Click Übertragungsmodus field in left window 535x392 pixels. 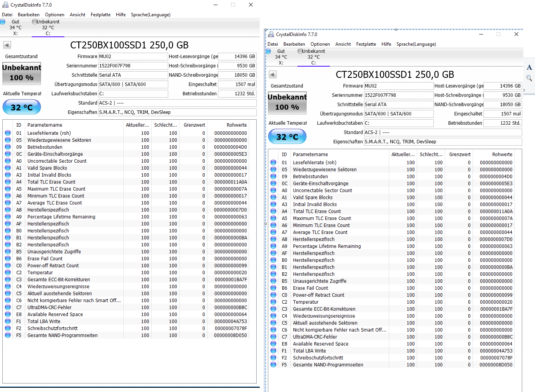[133, 84]
